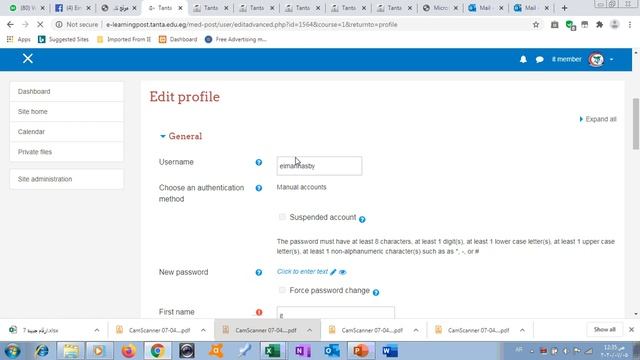Switch to the Facebook tab
The image size is (640, 360).
coord(72,8)
